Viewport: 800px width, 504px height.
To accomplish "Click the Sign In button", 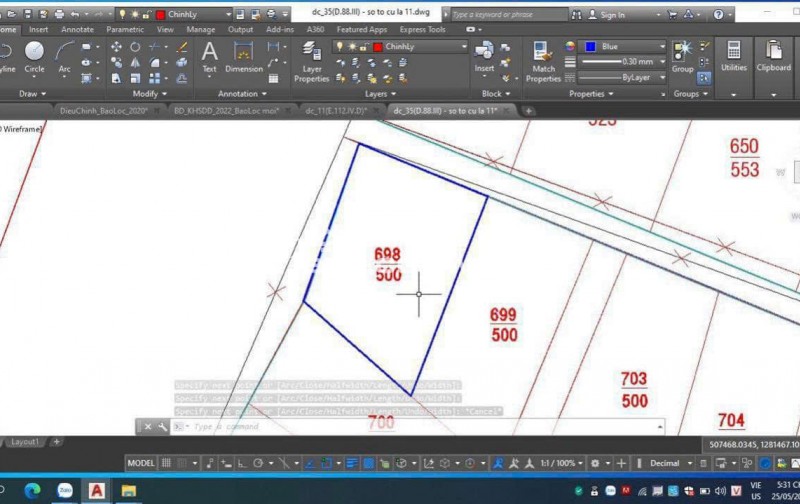I will pyautogui.click(x=606, y=15).
